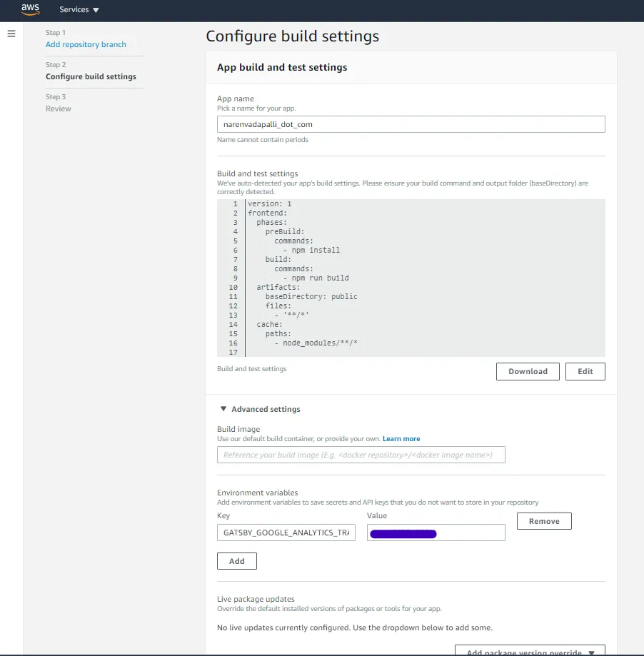Click the App name input field
Screen dimensions: 644x656
(411, 124)
